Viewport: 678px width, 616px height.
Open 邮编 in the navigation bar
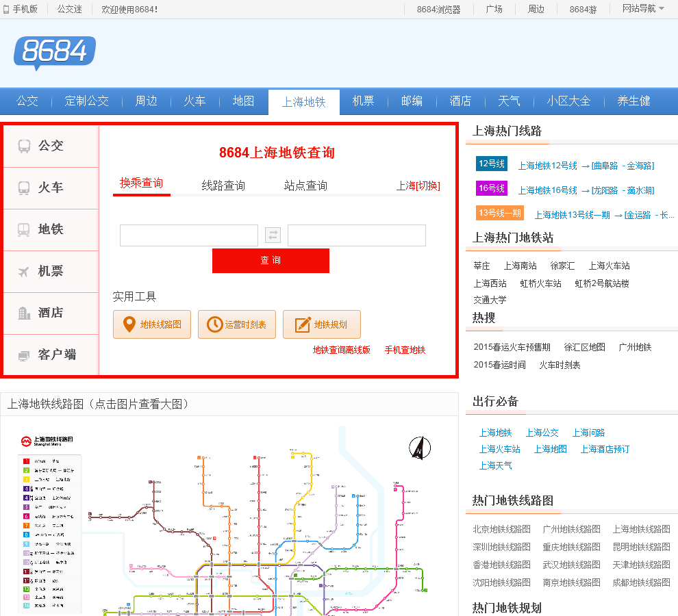412,101
